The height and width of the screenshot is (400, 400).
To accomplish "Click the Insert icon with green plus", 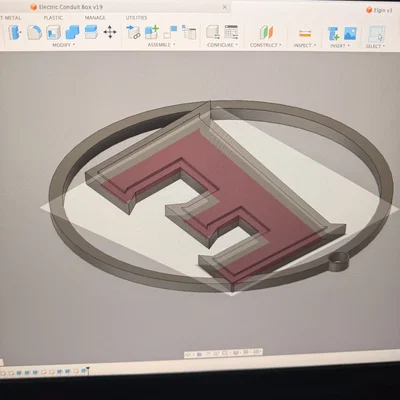I will pyautogui.click(x=333, y=33).
